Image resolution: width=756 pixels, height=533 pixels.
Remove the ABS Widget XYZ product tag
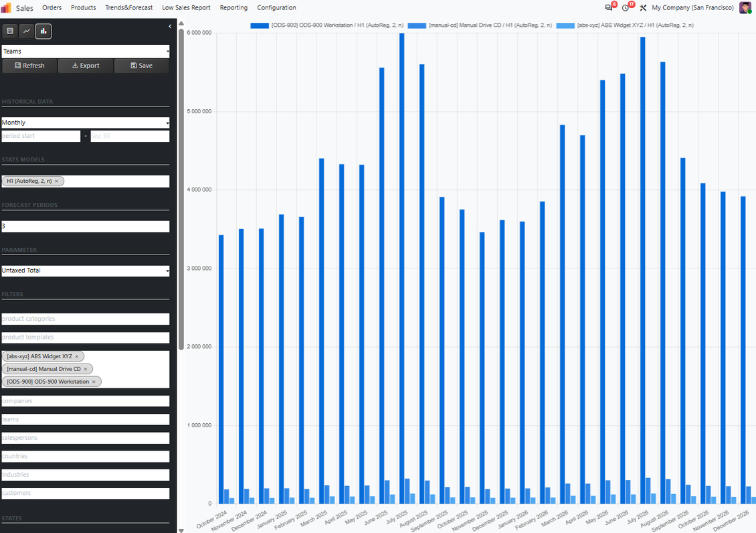click(77, 356)
